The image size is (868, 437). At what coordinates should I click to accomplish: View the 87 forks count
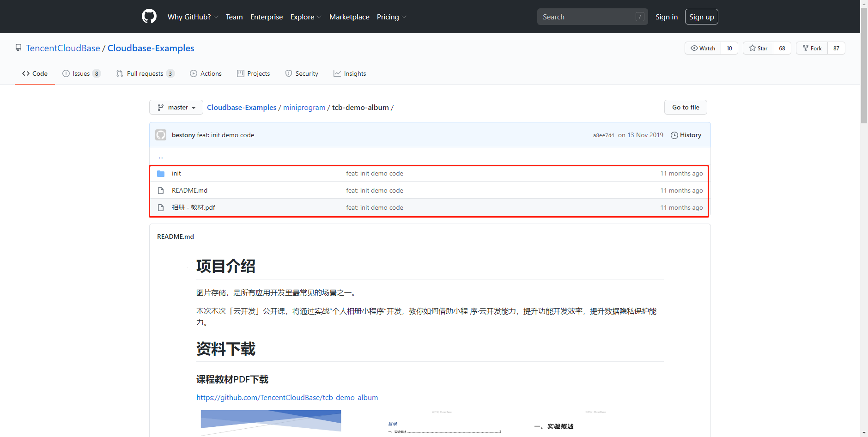point(836,48)
